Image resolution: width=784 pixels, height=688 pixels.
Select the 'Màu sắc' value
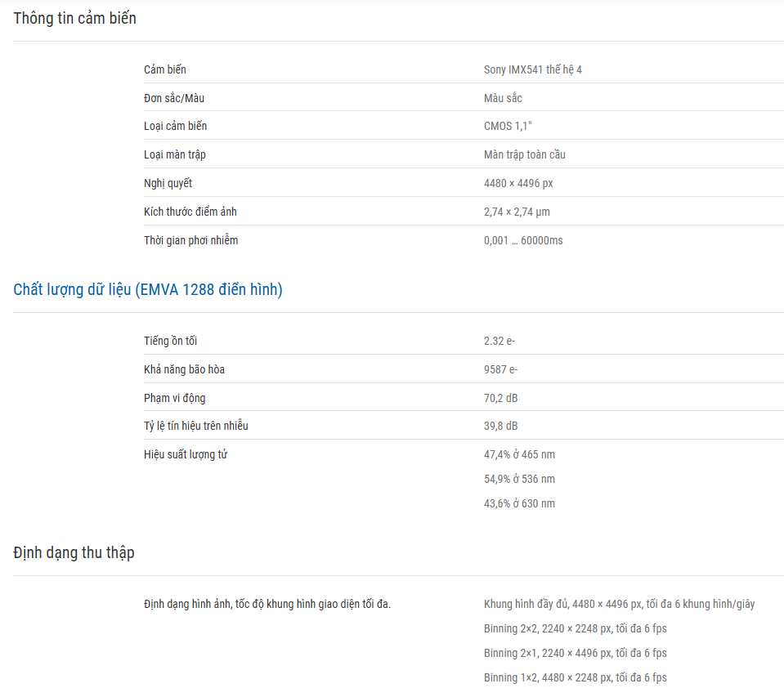pyautogui.click(x=503, y=98)
